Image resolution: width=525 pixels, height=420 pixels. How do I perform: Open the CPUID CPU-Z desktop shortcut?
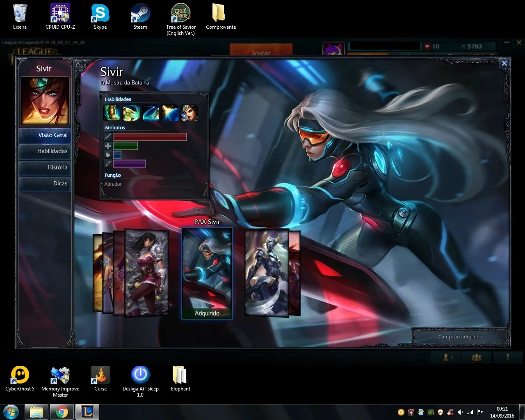point(60,17)
